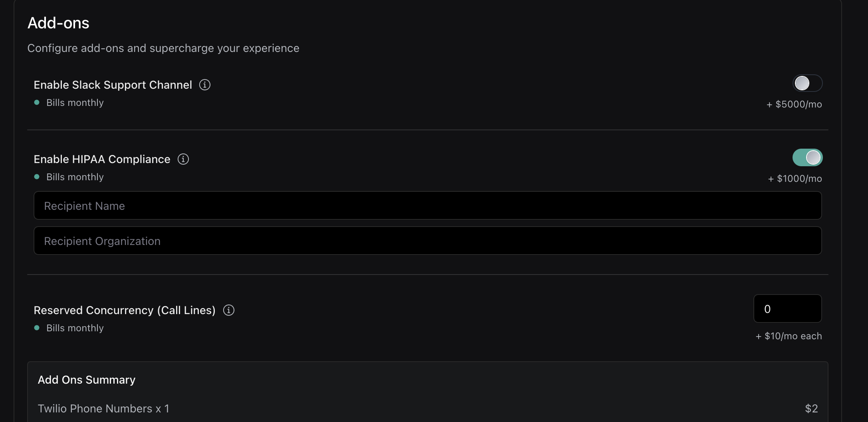This screenshot has width=868, height=422.
Task: Select the Add-ons heading
Action: click(x=58, y=23)
